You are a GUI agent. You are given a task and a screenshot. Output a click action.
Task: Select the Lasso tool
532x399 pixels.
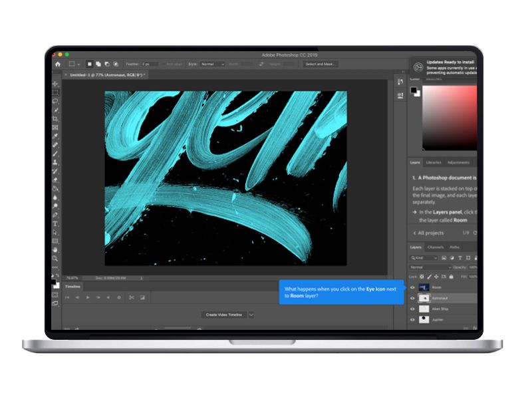click(x=56, y=101)
